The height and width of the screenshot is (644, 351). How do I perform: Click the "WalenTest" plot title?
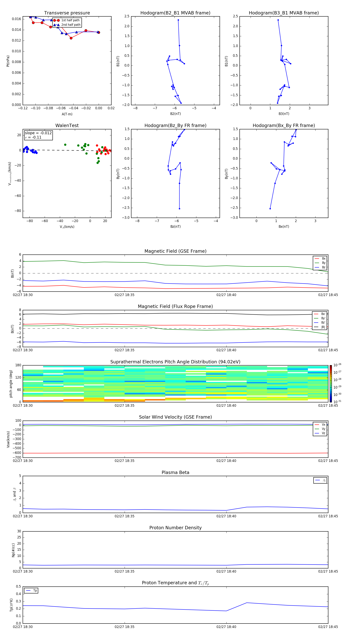pos(67,125)
